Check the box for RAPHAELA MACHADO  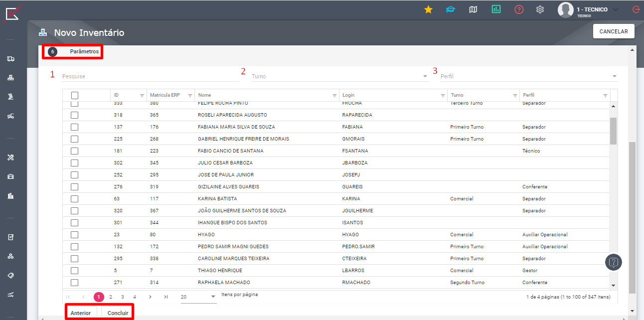click(74, 283)
